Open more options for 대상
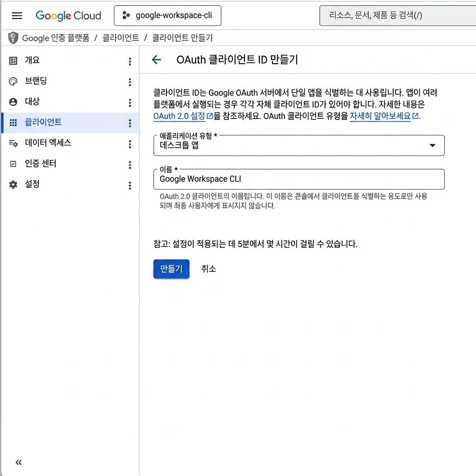 pyautogui.click(x=130, y=103)
